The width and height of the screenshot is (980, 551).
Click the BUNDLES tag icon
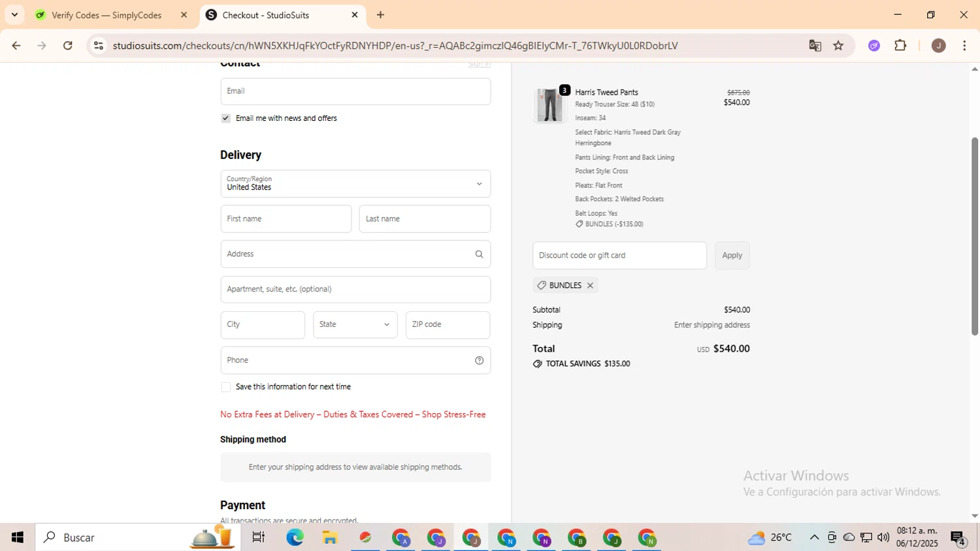pos(542,286)
